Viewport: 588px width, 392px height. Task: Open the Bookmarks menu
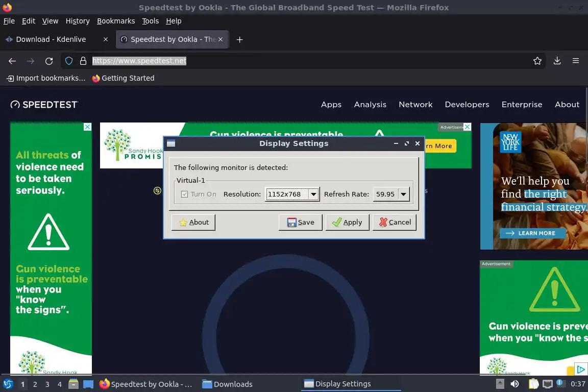pos(116,21)
